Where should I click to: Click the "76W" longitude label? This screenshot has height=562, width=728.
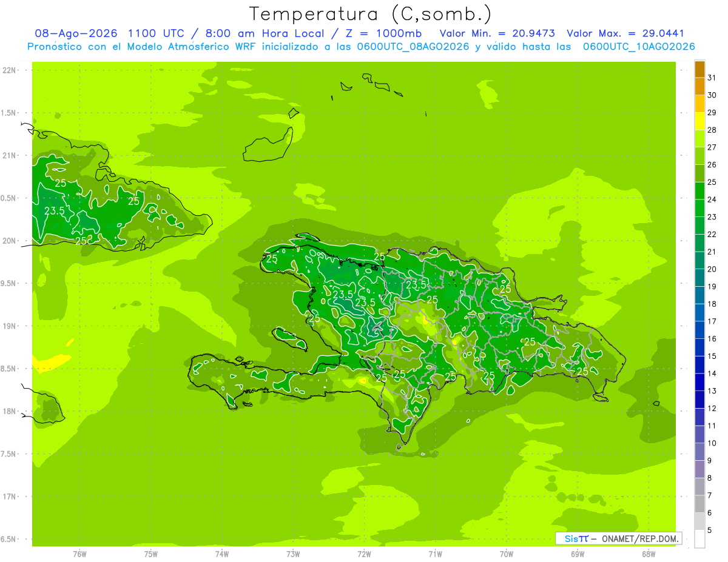[x=79, y=554]
